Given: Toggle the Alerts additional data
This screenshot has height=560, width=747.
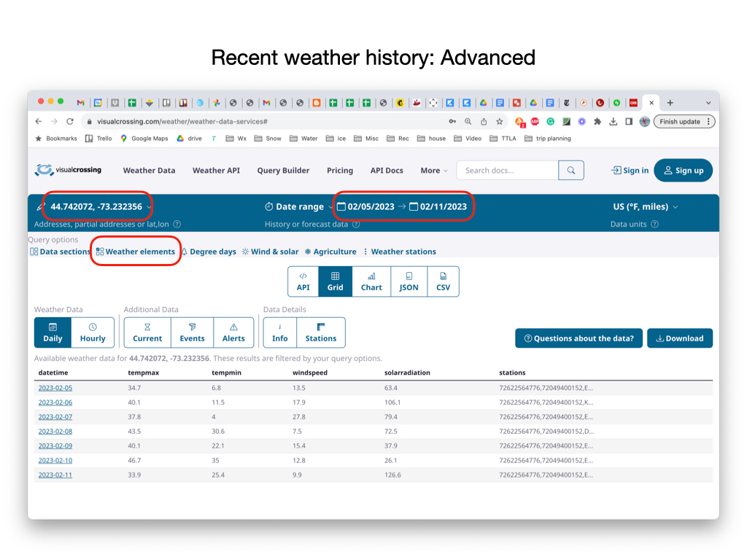Looking at the screenshot, I should (x=233, y=332).
